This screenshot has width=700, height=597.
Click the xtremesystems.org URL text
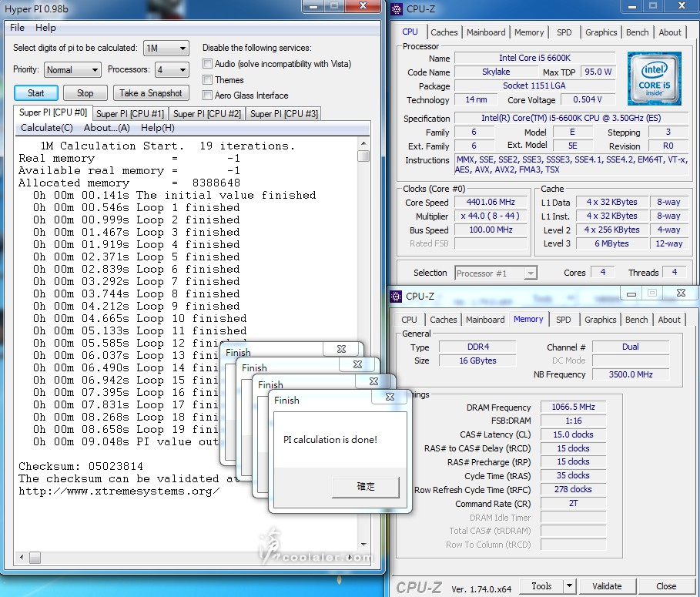coord(119,491)
